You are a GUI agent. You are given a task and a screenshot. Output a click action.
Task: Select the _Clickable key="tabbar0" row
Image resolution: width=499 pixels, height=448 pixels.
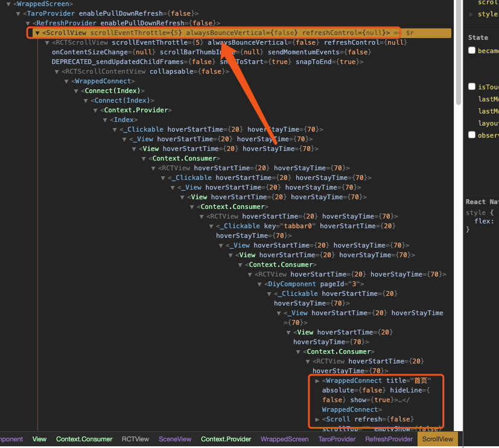(x=302, y=231)
